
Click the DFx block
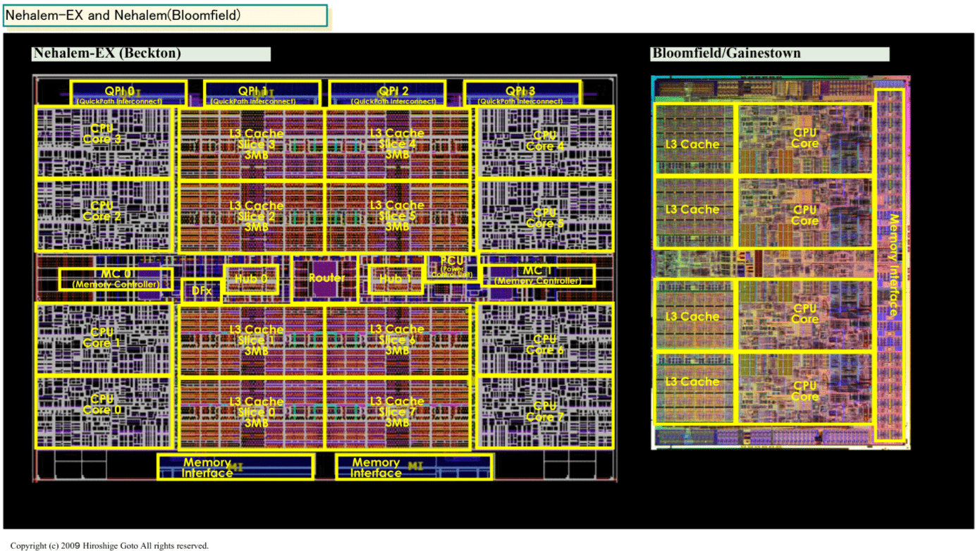(x=201, y=291)
